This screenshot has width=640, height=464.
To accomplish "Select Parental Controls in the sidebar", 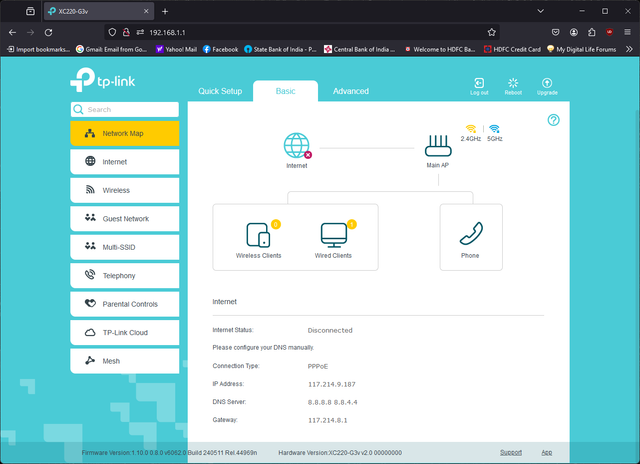I will (125, 304).
